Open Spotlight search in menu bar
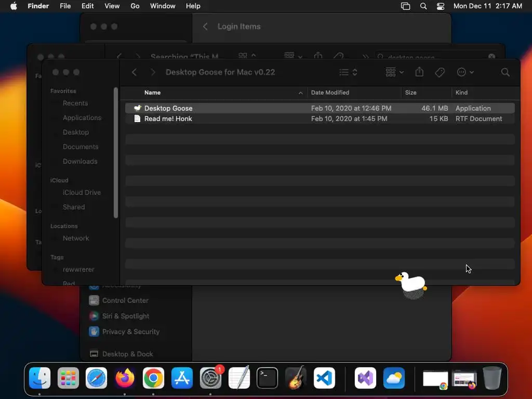Image resolution: width=532 pixels, height=399 pixels. click(423, 6)
